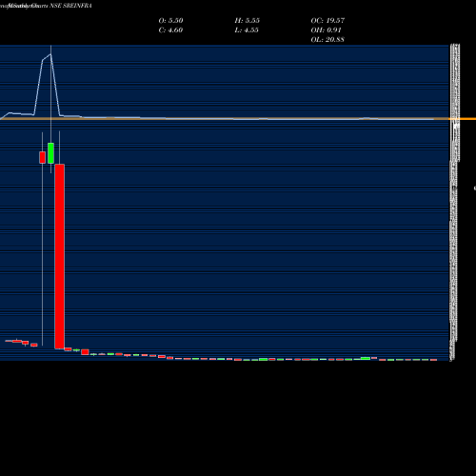Click the orange horizontal price line marker at right

[463, 119]
